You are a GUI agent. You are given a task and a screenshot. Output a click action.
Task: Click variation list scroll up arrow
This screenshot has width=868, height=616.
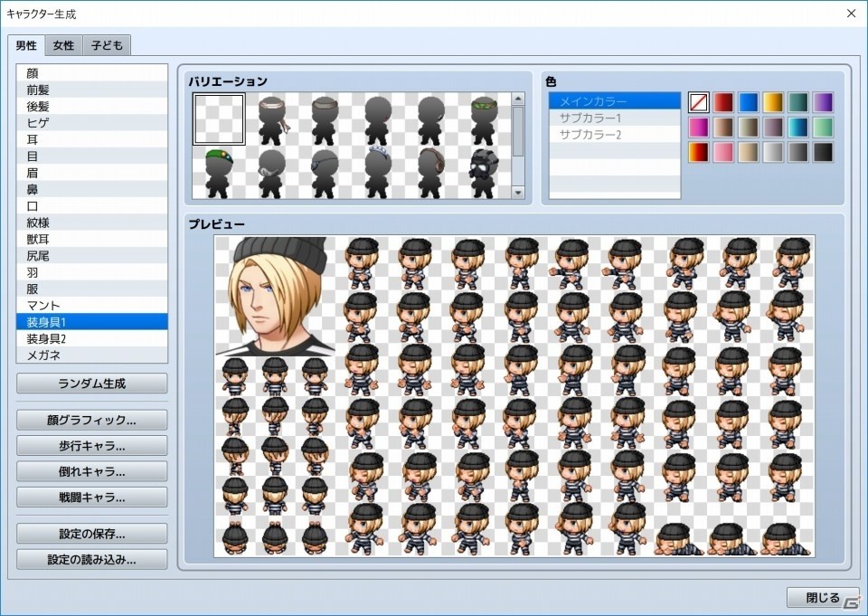click(x=518, y=100)
